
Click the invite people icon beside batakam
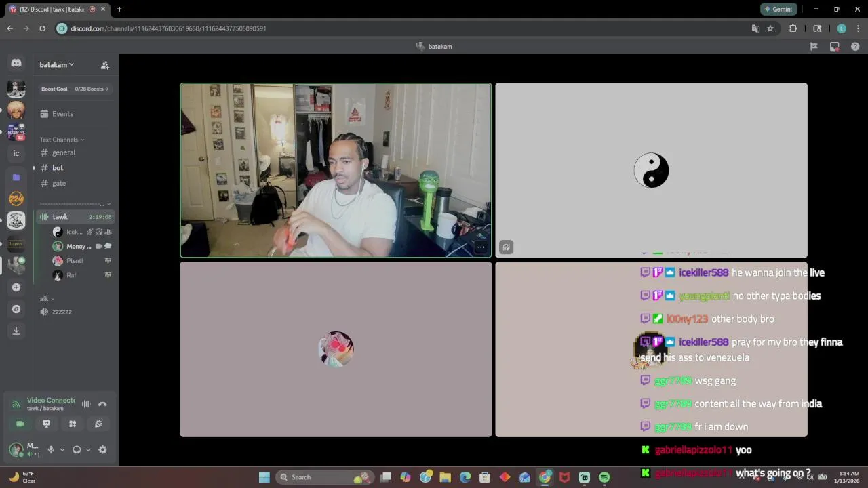[x=105, y=65]
